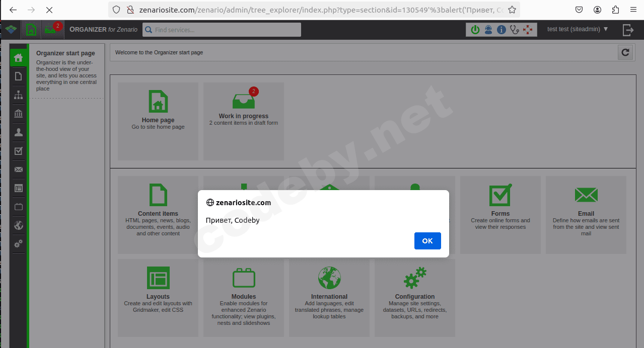644x348 pixels.
Task: Click 'Go to site home page' text
Action: point(158,127)
